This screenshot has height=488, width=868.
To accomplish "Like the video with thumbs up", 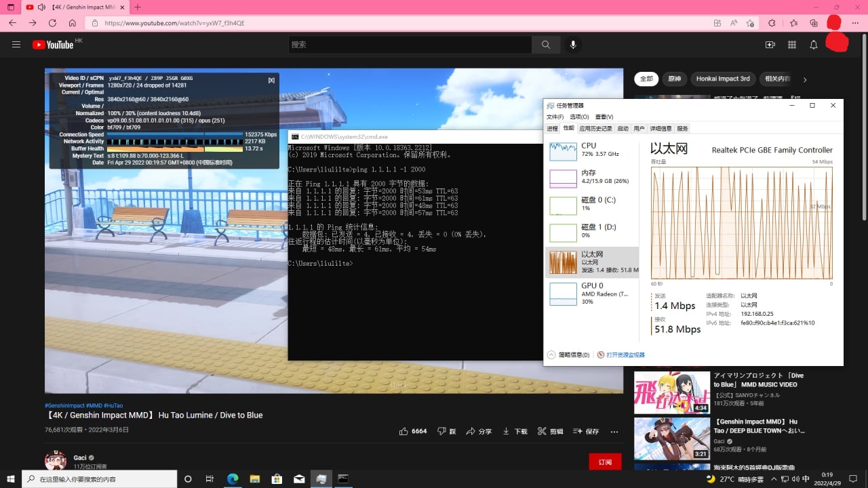I will pos(413,431).
